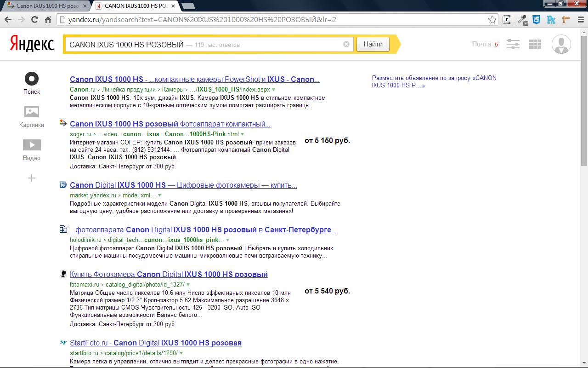Click the holodilnik.ru result favicon

[x=63, y=229]
